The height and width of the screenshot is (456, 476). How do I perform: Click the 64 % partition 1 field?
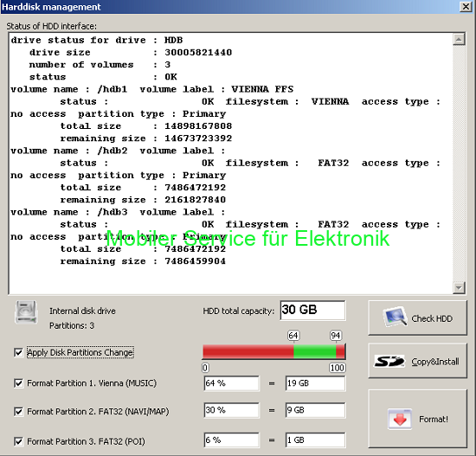232,383
